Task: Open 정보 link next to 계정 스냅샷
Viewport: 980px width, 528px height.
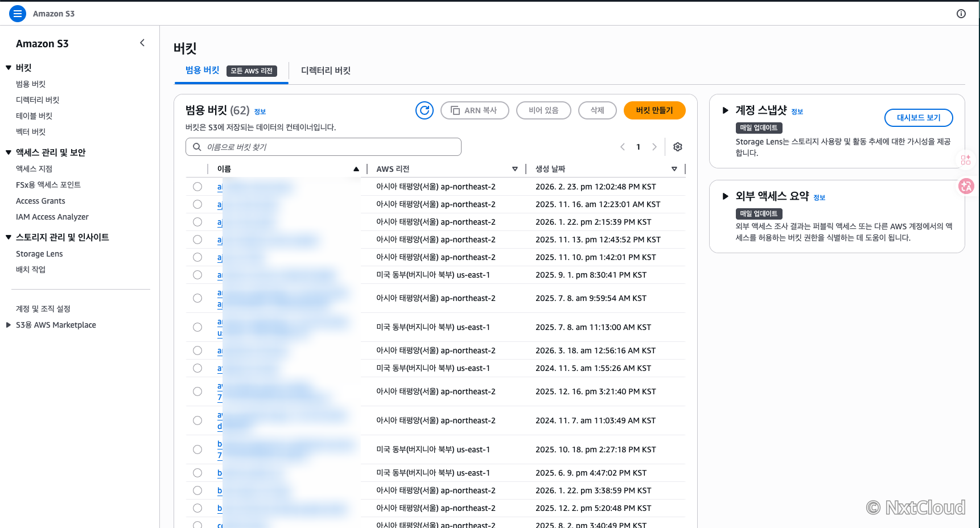Action: tap(797, 112)
